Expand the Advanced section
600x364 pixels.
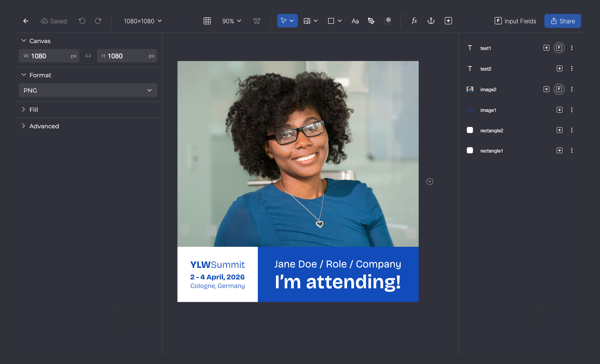pos(24,126)
